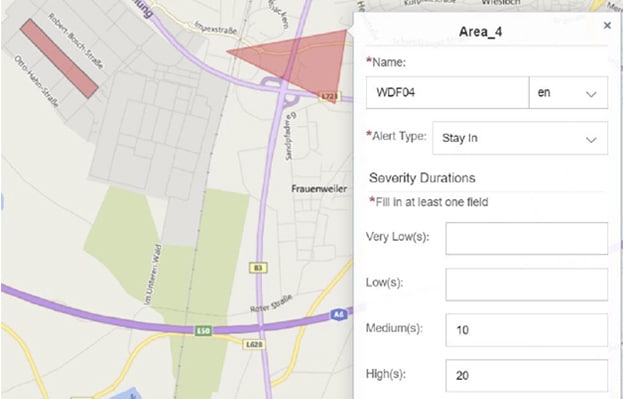Click the B3 road shield icon
Screen dimensions: 624x399
pos(258,268)
